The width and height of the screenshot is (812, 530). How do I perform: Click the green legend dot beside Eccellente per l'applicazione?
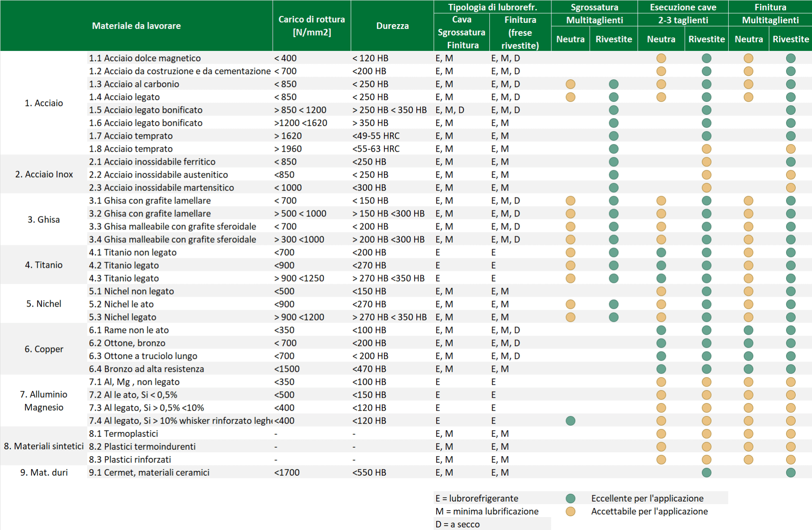click(x=570, y=499)
